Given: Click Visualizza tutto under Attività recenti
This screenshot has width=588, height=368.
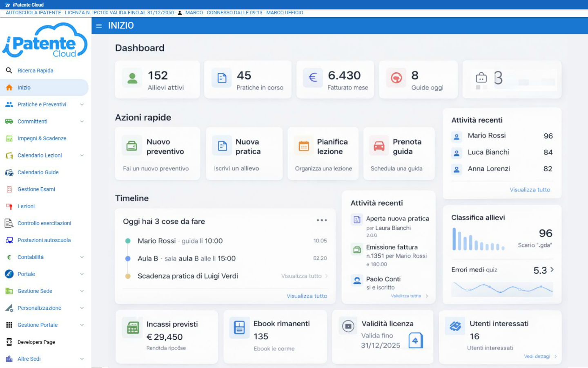Looking at the screenshot, I should (530, 190).
